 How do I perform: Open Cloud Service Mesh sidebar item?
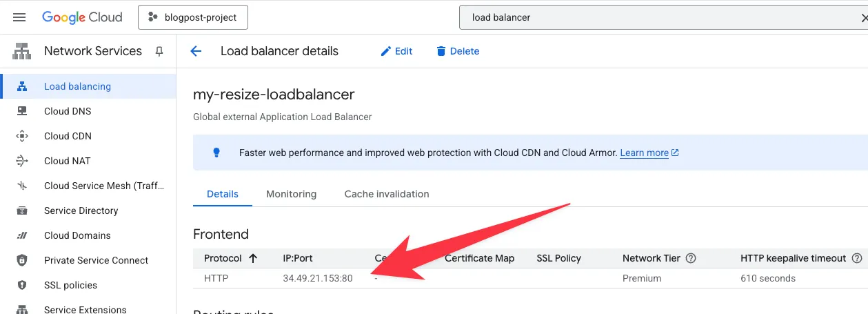tap(103, 186)
